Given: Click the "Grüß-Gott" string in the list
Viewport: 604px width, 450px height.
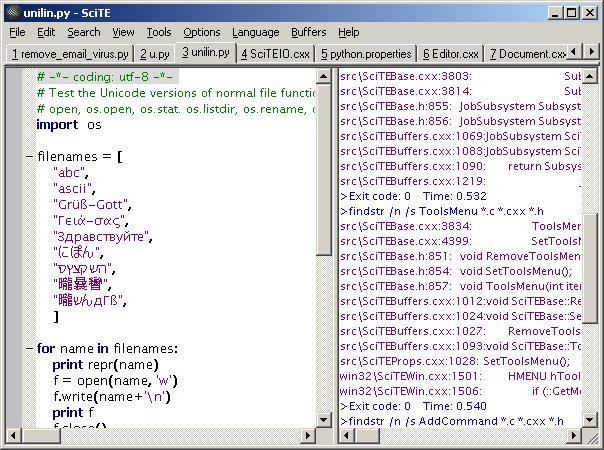Looking at the screenshot, I should (92, 205).
